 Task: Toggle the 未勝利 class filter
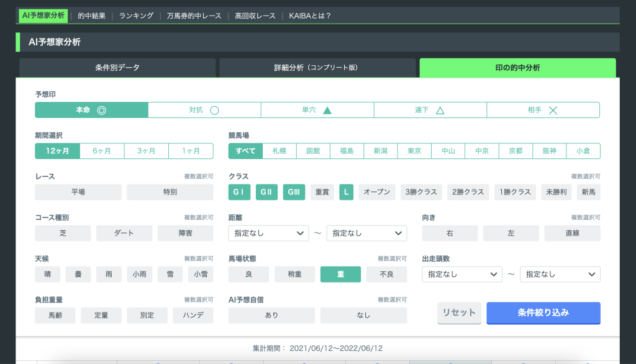[x=556, y=192]
